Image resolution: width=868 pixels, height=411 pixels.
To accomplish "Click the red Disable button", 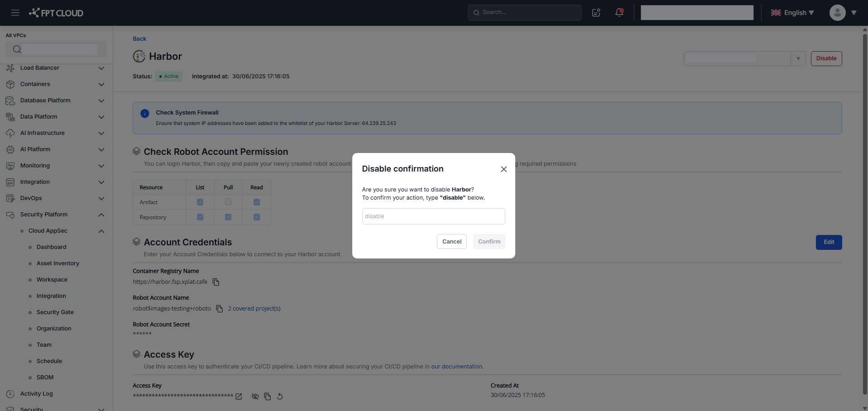I will pyautogui.click(x=826, y=58).
